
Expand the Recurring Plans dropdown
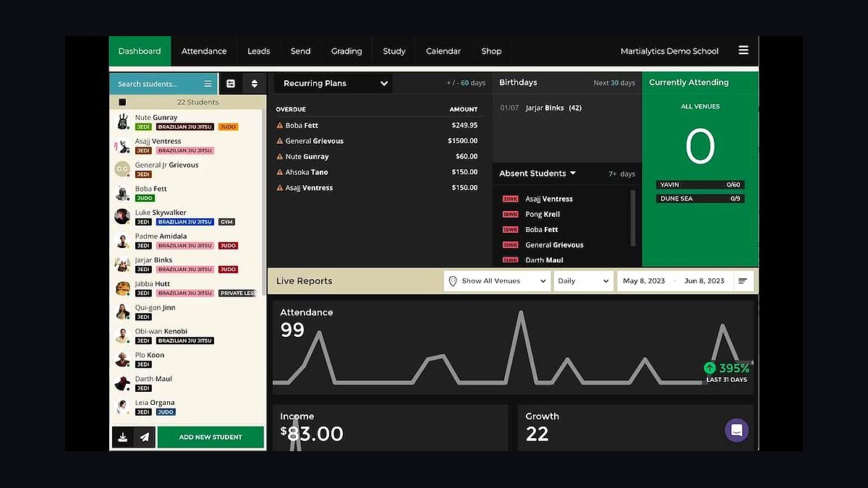click(x=333, y=83)
